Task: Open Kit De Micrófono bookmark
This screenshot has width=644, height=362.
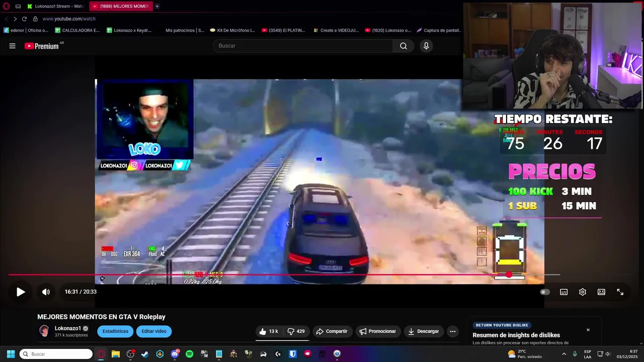Action: [232, 30]
